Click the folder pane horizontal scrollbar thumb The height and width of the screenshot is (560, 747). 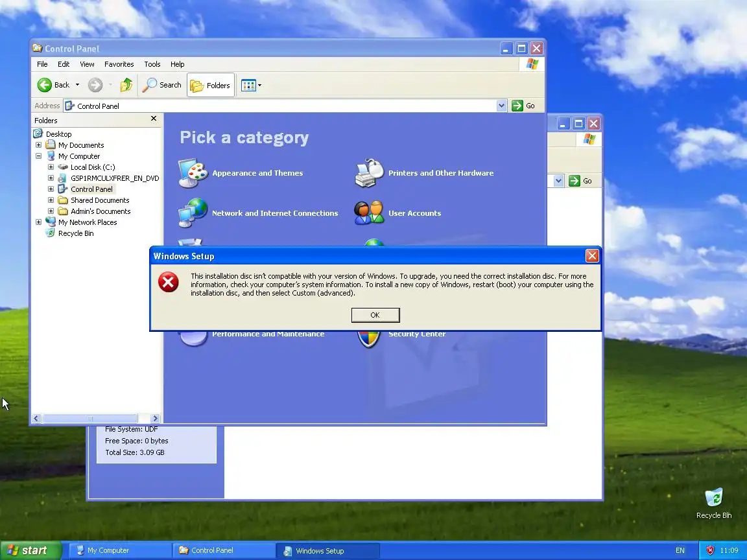coord(90,419)
